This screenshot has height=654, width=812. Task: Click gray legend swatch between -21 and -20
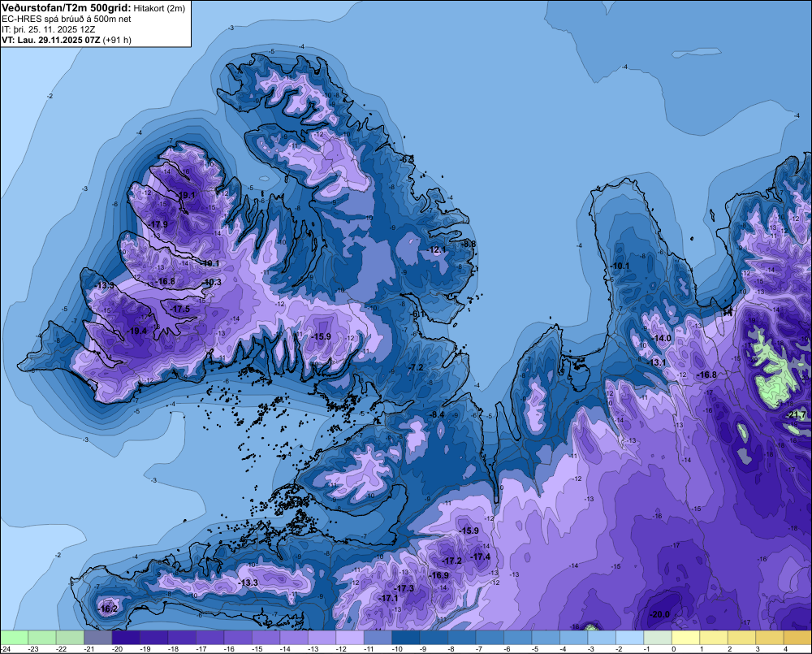(x=98, y=637)
